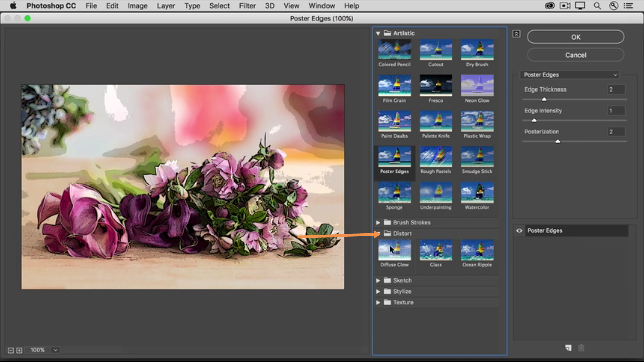The width and height of the screenshot is (644, 362).
Task: Collapse the filter gallery thumbnails panel
Action: coord(516,34)
